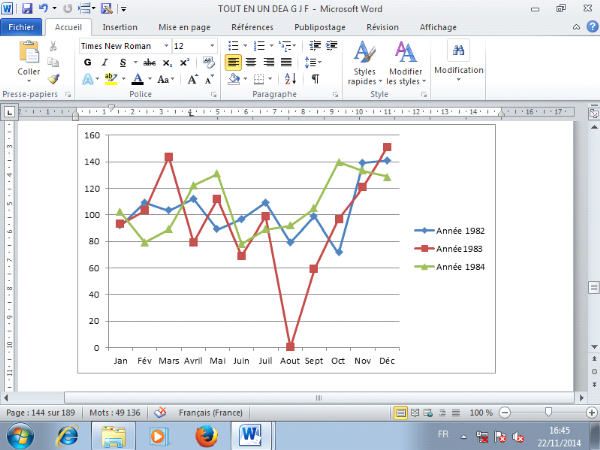The image size is (600, 450).
Task: Click the Fichier button
Action: tap(22, 27)
